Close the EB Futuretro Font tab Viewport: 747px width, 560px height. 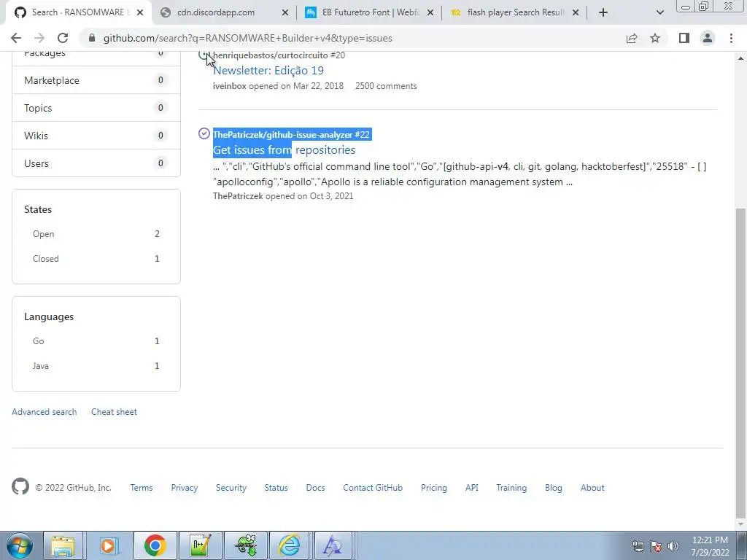[430, 12]
